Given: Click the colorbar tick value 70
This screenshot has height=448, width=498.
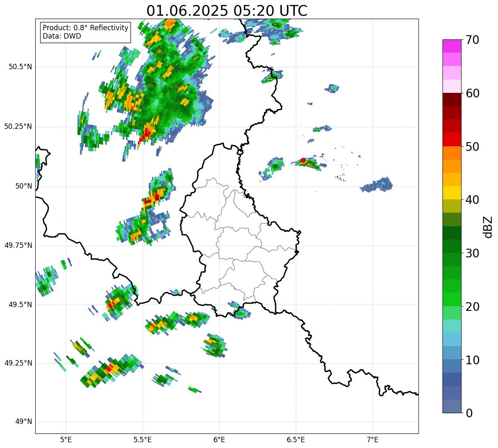Looking at the screenshot, I should 472,40.
